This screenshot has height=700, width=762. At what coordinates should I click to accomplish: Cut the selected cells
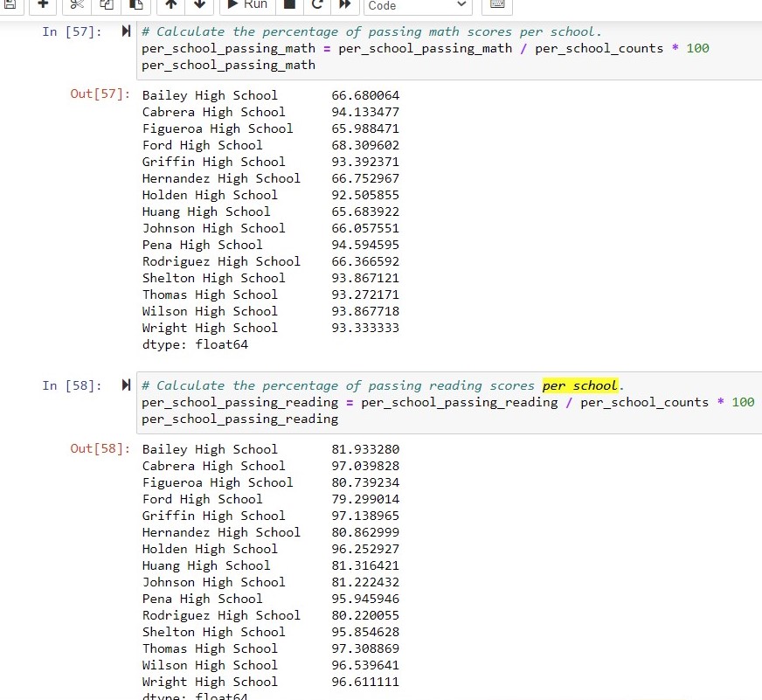pos(75,7)
